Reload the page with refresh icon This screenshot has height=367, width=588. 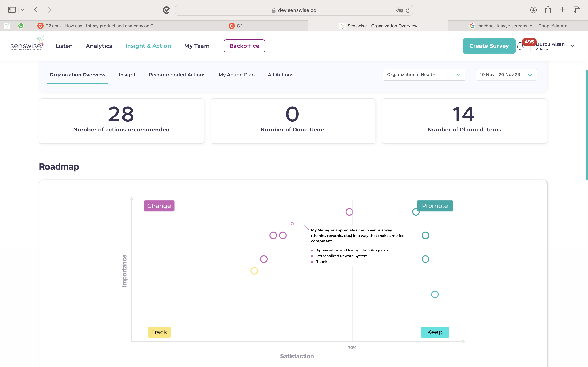tap(408, 10)
